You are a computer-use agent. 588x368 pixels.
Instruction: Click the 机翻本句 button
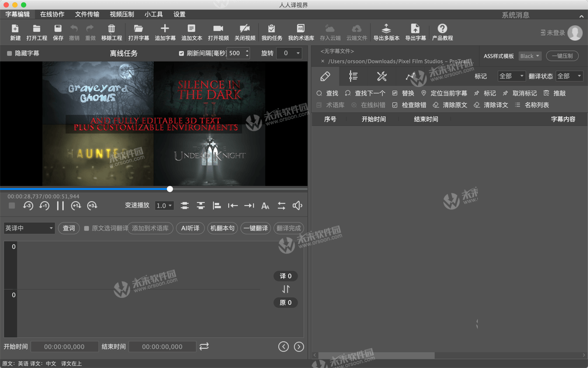223,228
